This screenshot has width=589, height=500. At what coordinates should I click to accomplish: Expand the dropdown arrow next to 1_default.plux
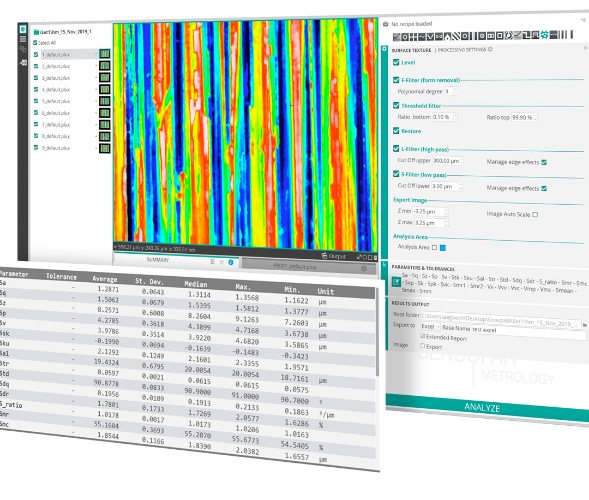click(96, 54)
